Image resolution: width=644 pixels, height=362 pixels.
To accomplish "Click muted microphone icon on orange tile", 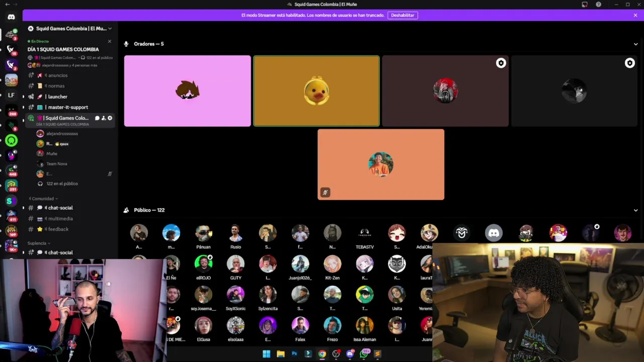I will coord(325,192).
